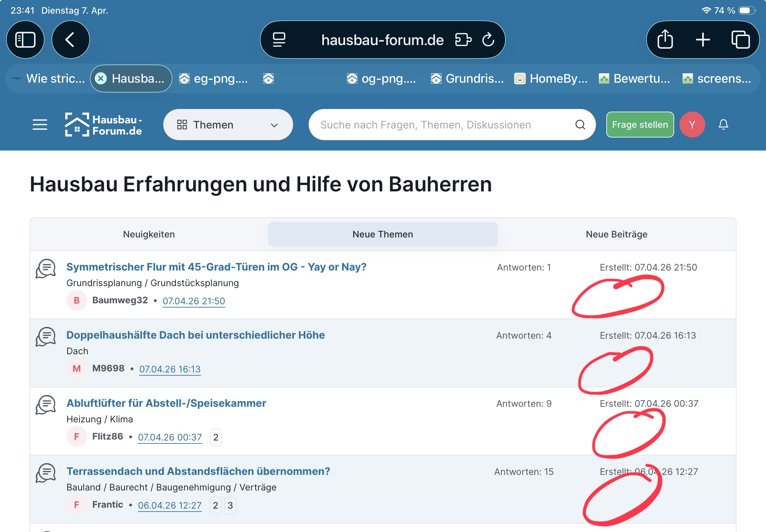Open Safari sidebar panel icon
This screenshot has width=766, height=532.
25,40
